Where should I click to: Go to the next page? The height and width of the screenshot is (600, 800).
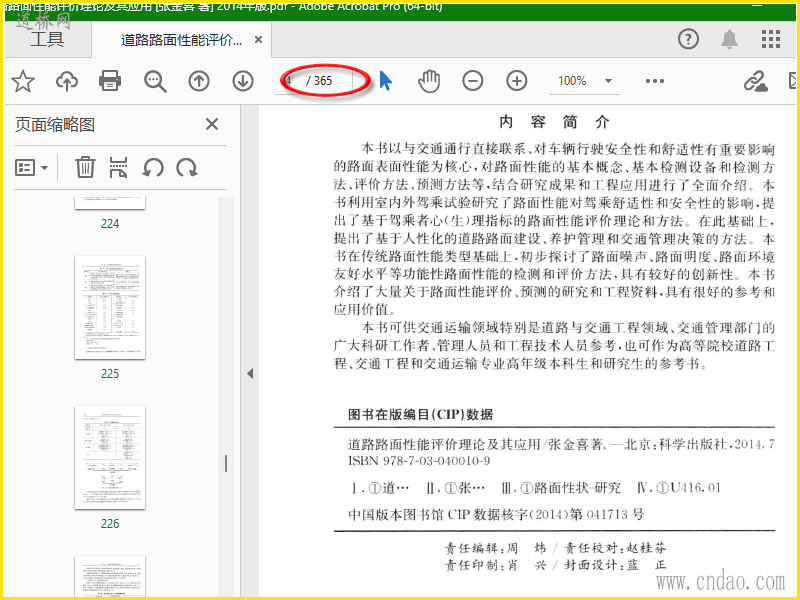243,81
